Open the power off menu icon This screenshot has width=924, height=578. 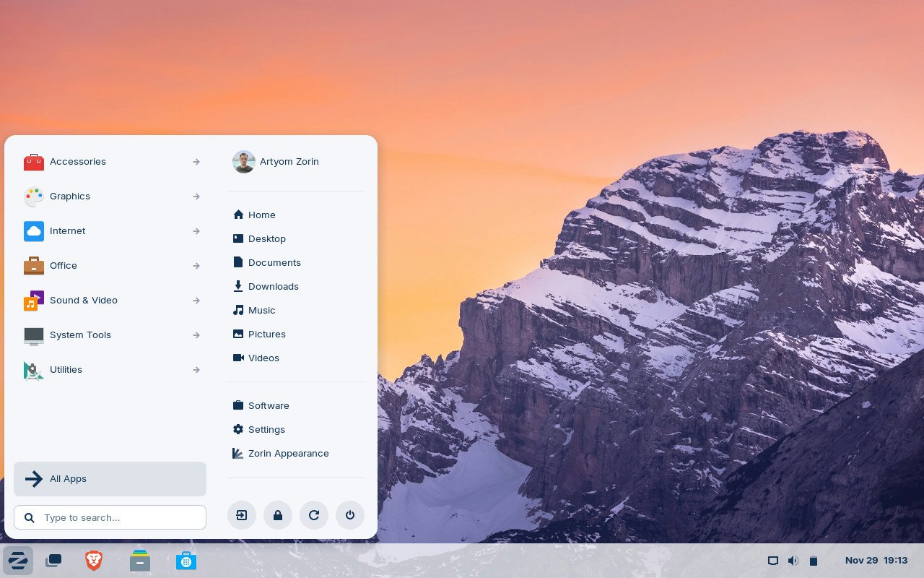350,515
